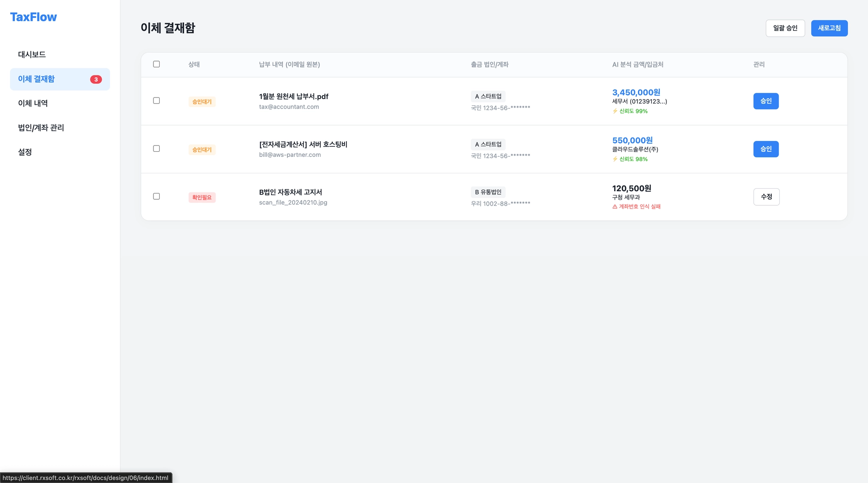
Task: Go to 이체 내역 menu
Action: pyautogui.click(x=33, y=103)
